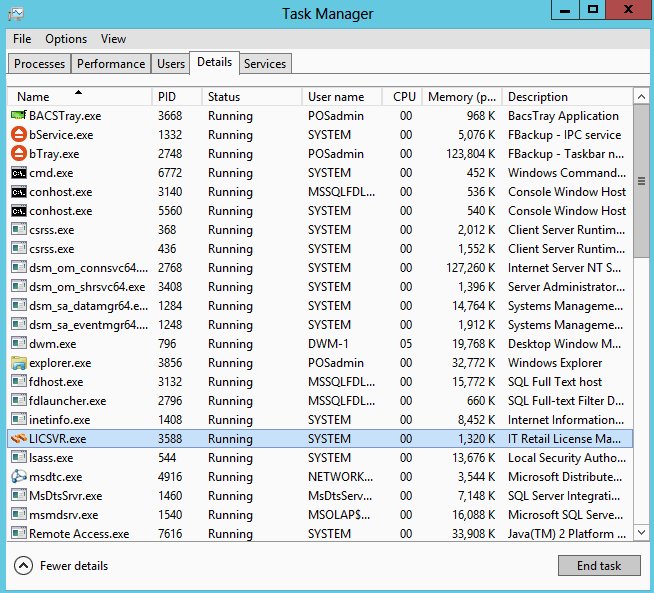Switch to the Performance tab
This screenshot has width=654, height=593.
tap(111, 64)
